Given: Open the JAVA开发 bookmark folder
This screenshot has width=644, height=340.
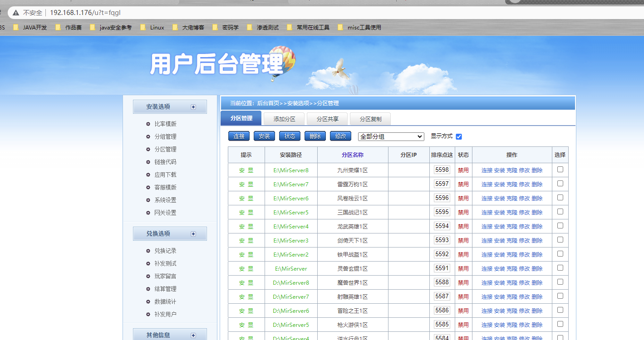Looking at the screenshot, I should click(x=30, y=27).
